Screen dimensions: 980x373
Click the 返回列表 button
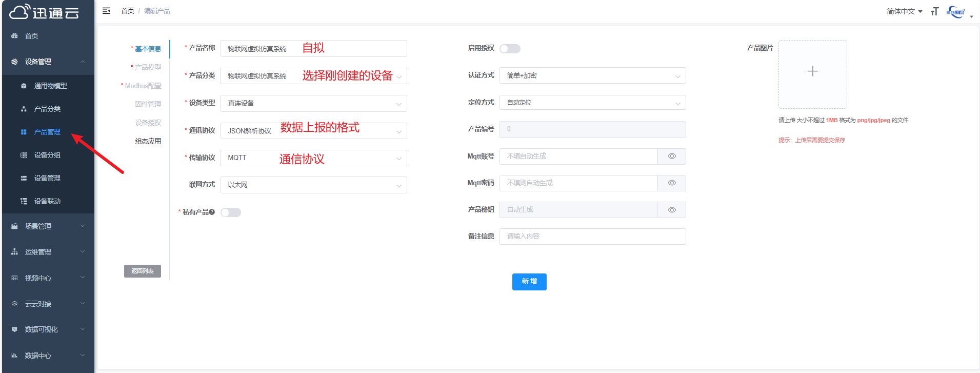click(x=143, y=271)
